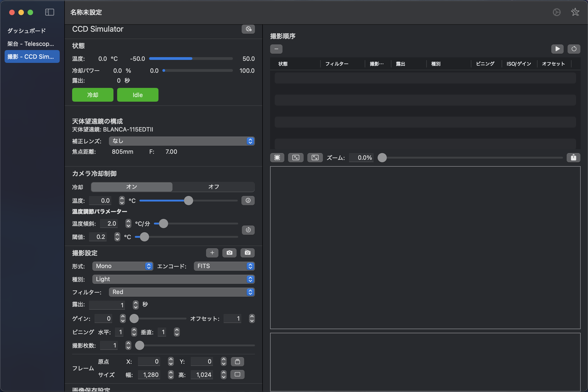Click the ビニング 水平 stepper
Viewport: 588px width, 392px height.
pyautogui.click(x=134, y=332)
